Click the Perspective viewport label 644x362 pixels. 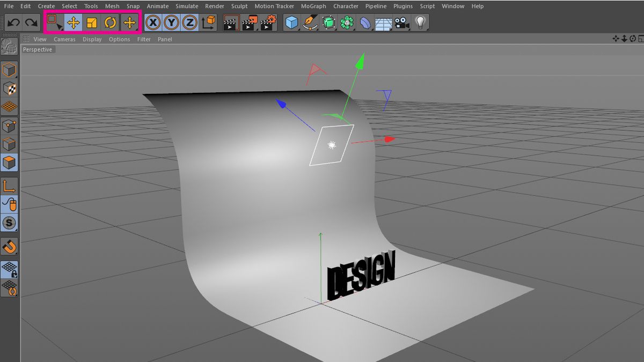(x=38, y=49)
